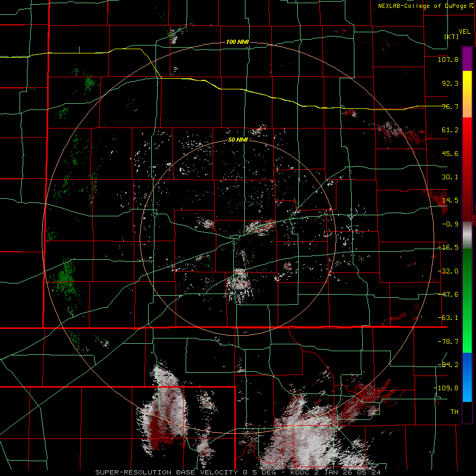476x476 pixels.
Task: Pick the gray near-zero segment of the color bar
Action: pos(467,235)
